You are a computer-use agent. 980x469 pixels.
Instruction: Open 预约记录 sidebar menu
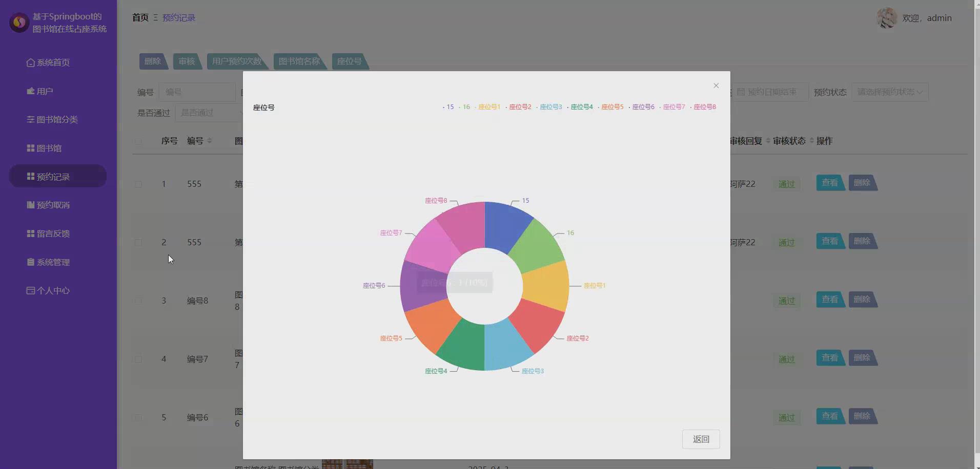(58, 176)
